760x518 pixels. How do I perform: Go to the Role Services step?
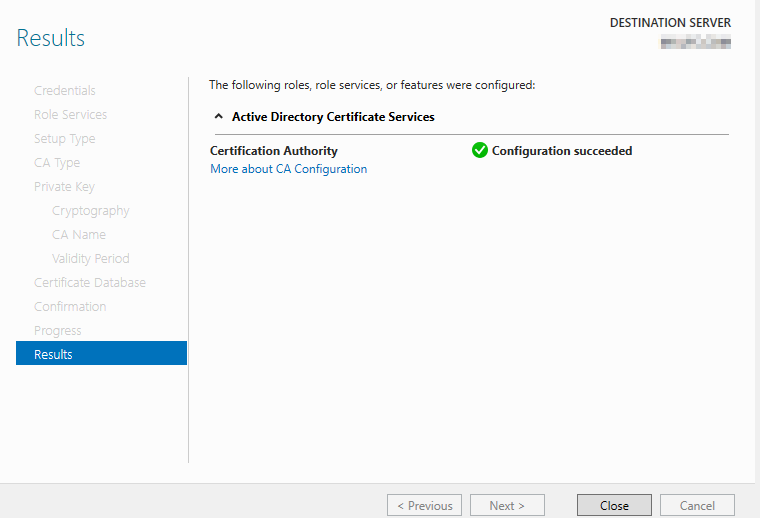[70, 115]
